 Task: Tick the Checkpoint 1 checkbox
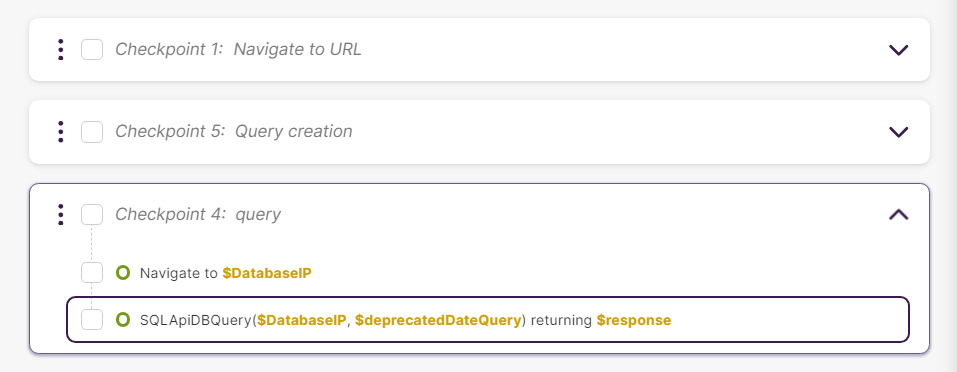tap(92, 49)
